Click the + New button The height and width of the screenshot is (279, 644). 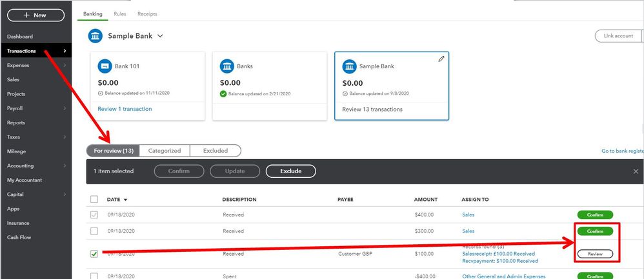(35, 15)
